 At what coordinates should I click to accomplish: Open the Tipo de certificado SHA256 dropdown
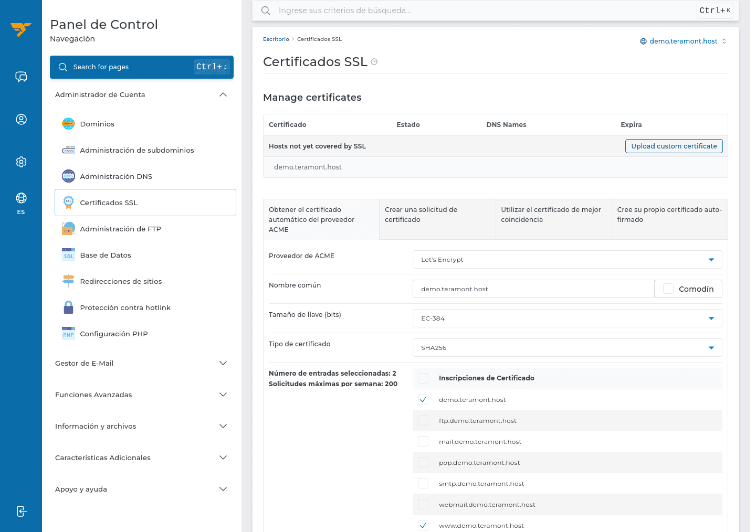pyautogui.click(x=567, y=348)
